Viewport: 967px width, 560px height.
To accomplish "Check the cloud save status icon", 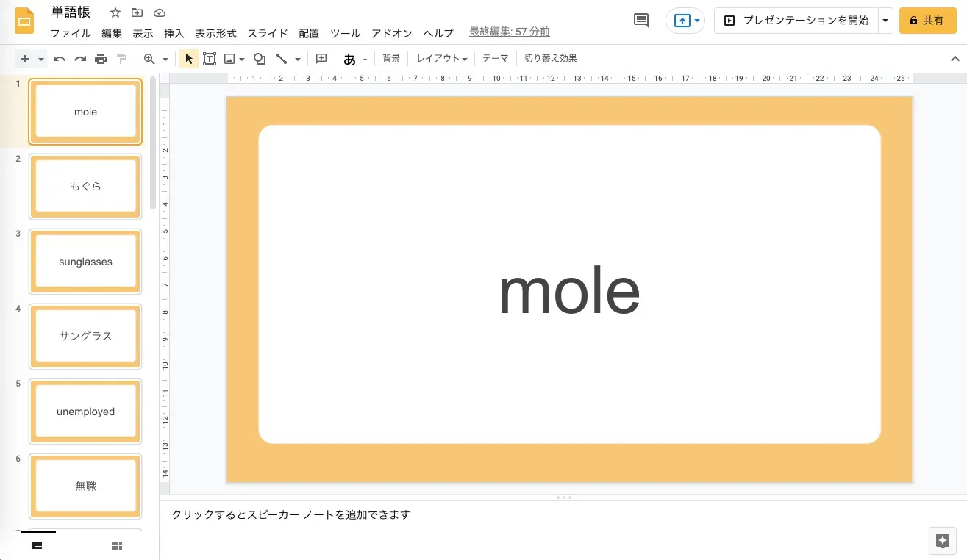I will (x=159, y=12).
